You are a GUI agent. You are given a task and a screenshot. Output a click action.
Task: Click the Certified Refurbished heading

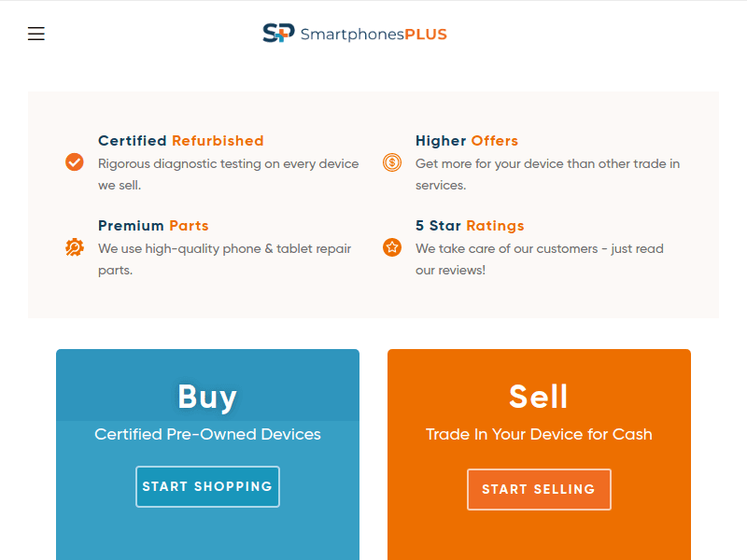179,140
